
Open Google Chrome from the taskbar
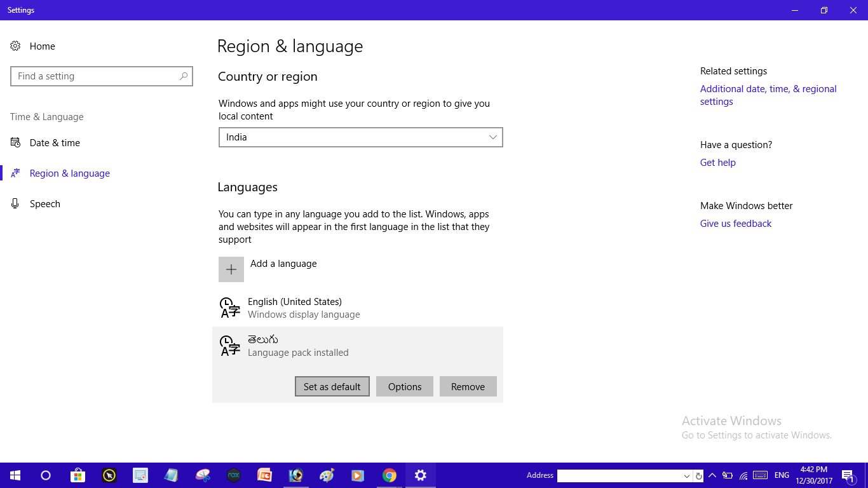click(x=389, y=475)
